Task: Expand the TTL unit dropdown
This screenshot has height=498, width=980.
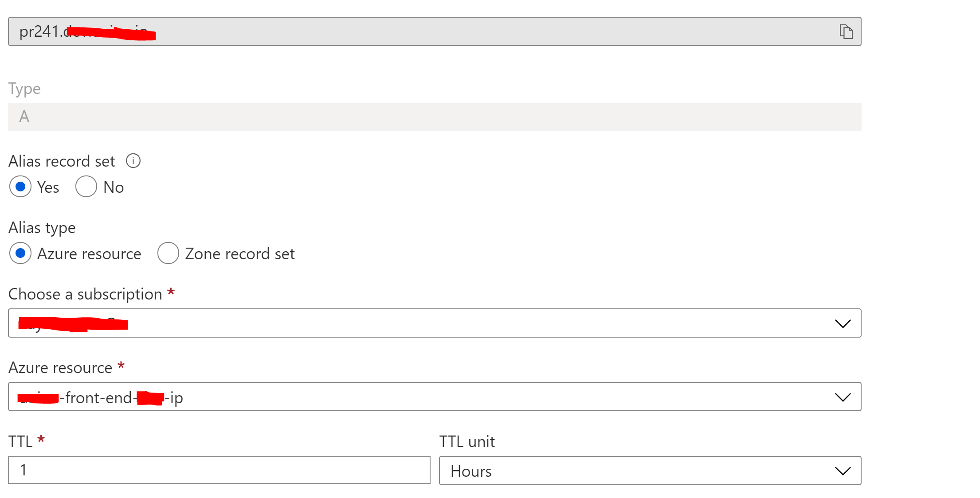Action: tap(842, 471)
